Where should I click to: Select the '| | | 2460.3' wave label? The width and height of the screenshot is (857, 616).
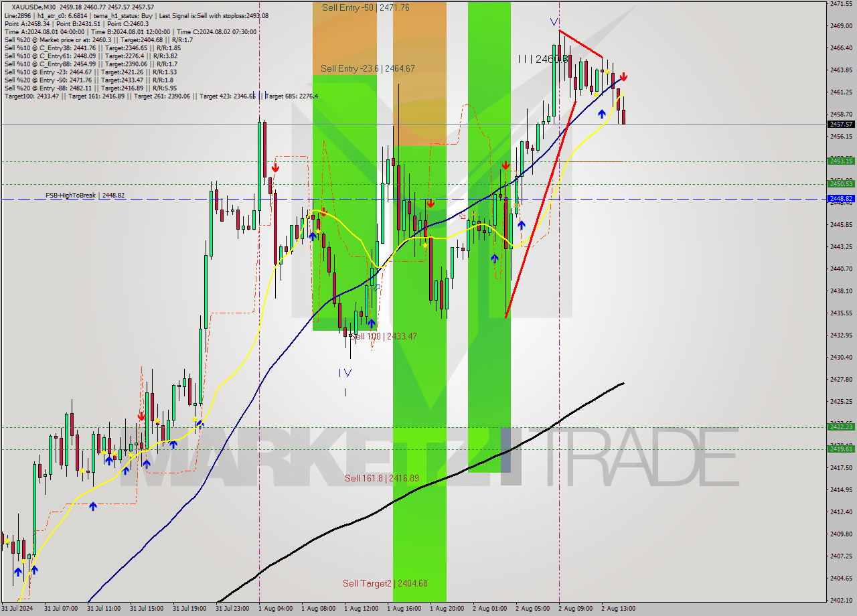point(542,59)
